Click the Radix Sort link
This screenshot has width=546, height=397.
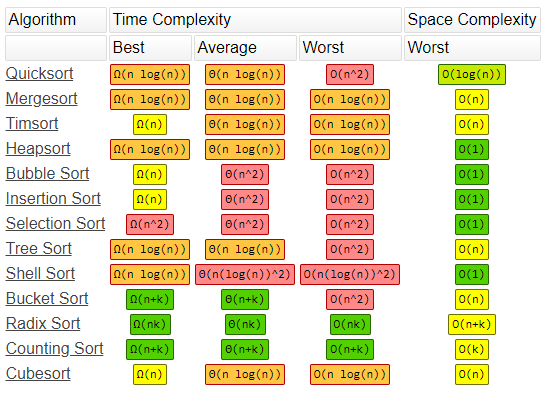(x=43, y=324)
